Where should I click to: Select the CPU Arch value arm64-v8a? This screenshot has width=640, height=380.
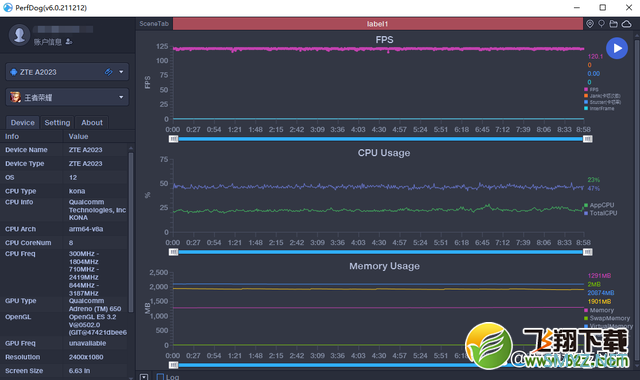click(86, 229)
